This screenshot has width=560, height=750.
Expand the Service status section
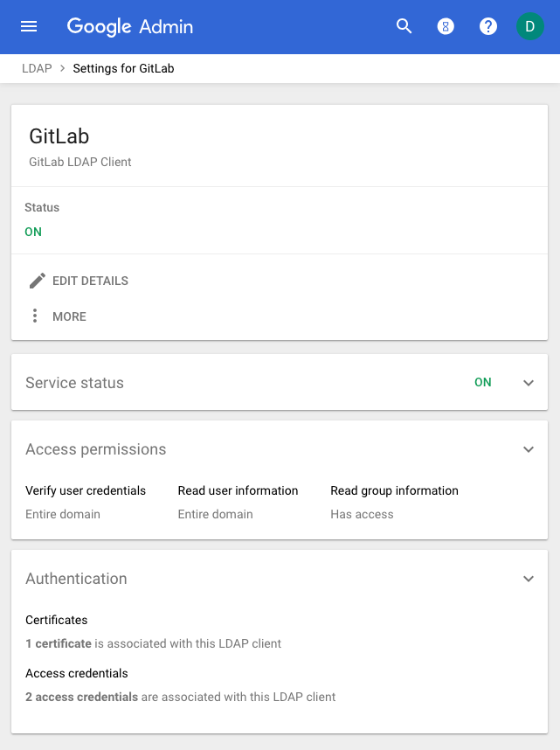pos(529,382)
